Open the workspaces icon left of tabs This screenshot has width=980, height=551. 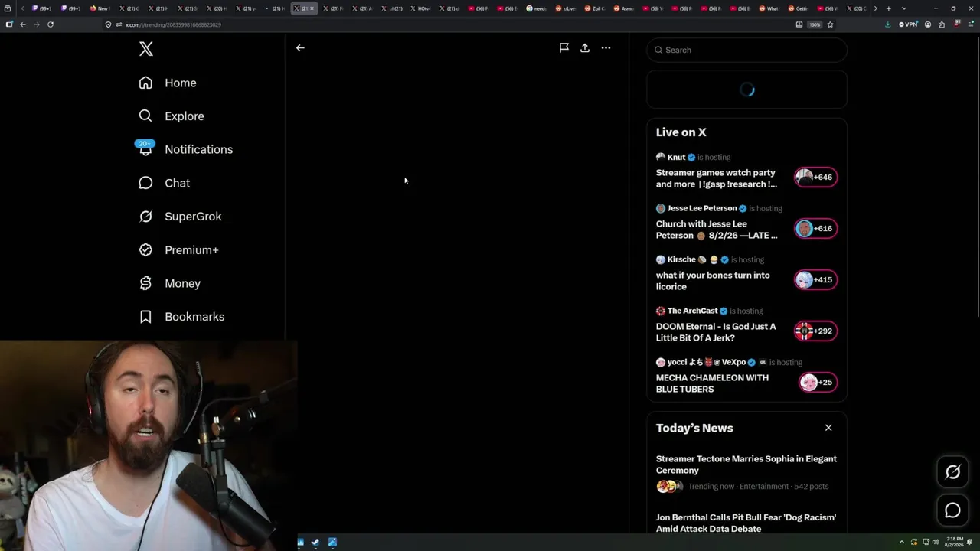[x=8, y=8]
